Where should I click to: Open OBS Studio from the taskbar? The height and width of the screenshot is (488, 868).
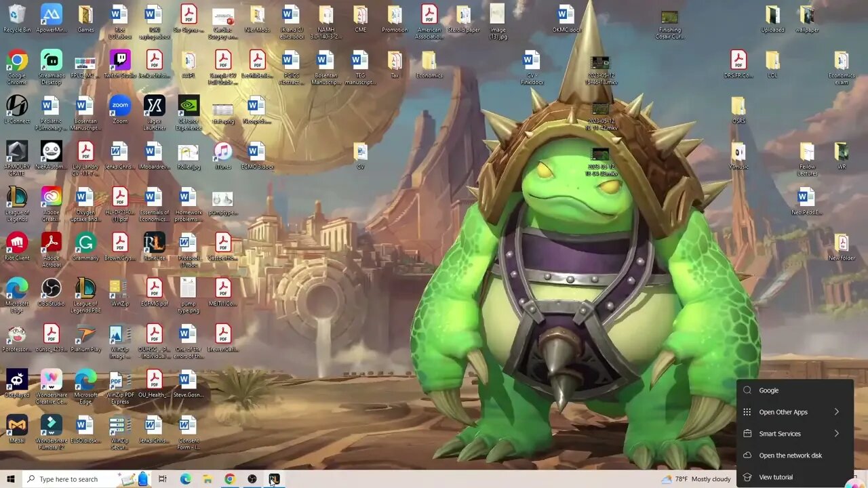[x=252, y=479]
